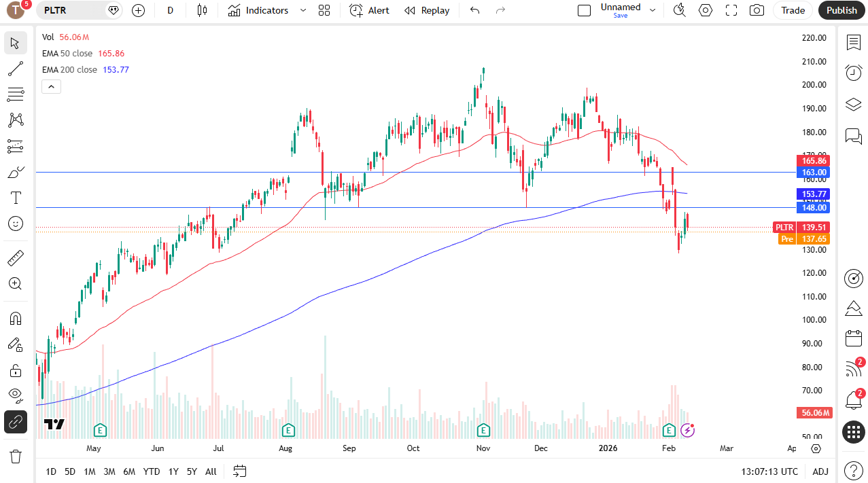Image resolution: width=868 pixels, height=483 pixels.
Task: Open forecasting and measurement tools
Action: click(x=16, y=146)
